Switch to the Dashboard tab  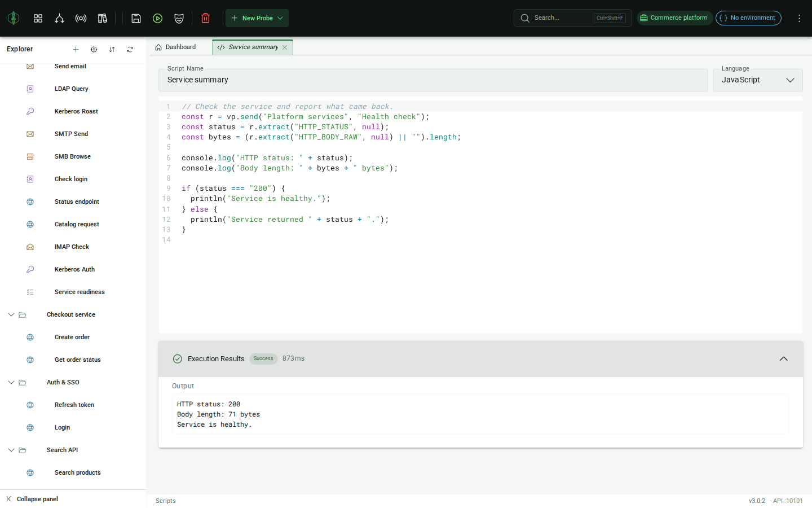point(175,47)
